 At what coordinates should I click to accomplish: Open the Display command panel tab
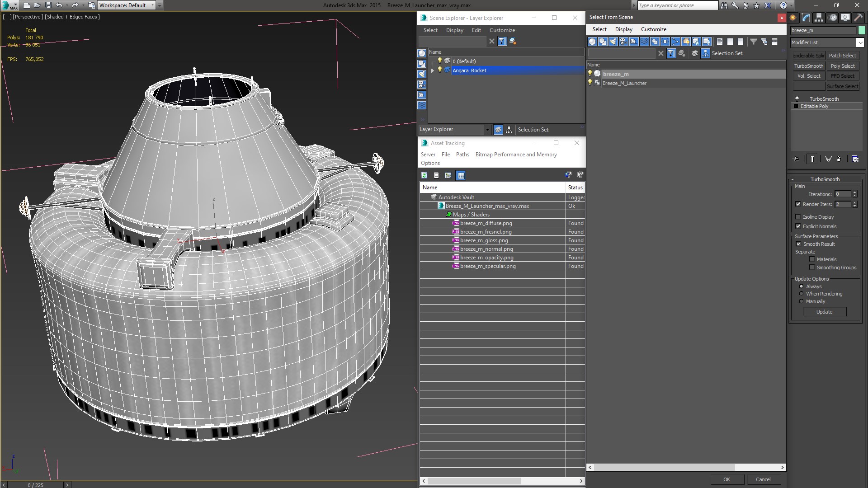(x=845, y=18)
